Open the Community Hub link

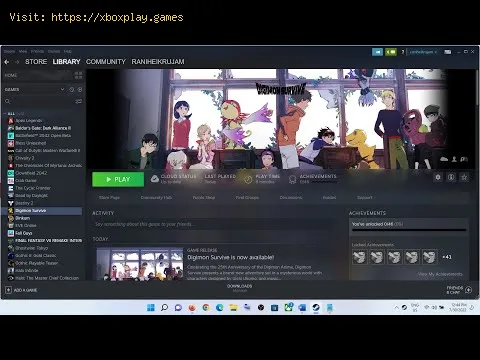tap(156, 198)
